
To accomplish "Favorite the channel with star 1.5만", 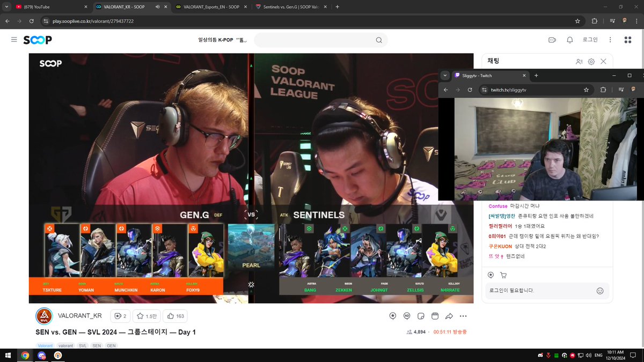I will [x=147, y=316].
